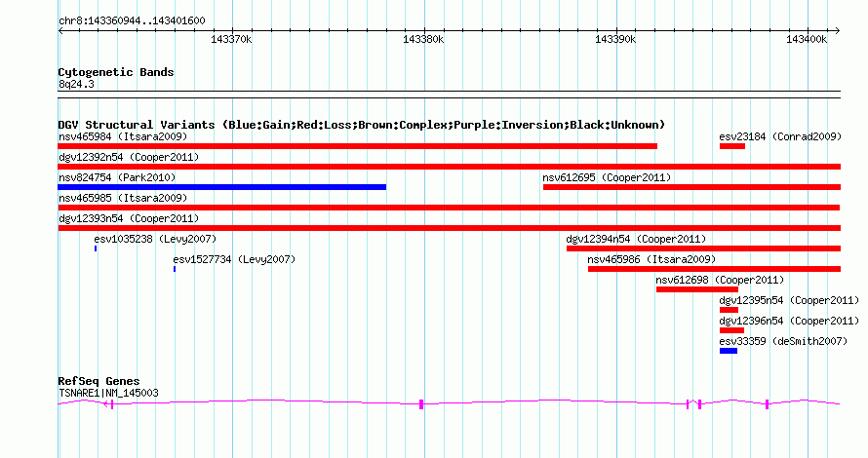
Task: Click the nsv465986 (Itsara2009) label
Action: (651, 259)
